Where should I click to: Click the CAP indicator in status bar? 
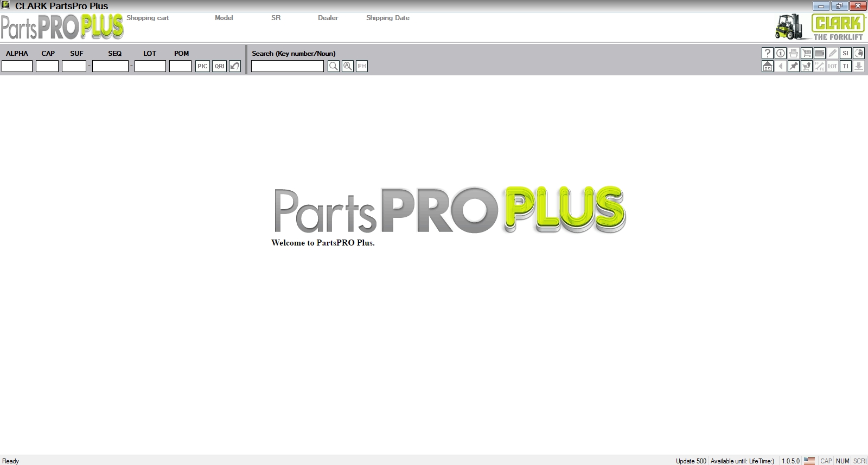[x=826, y=461]
